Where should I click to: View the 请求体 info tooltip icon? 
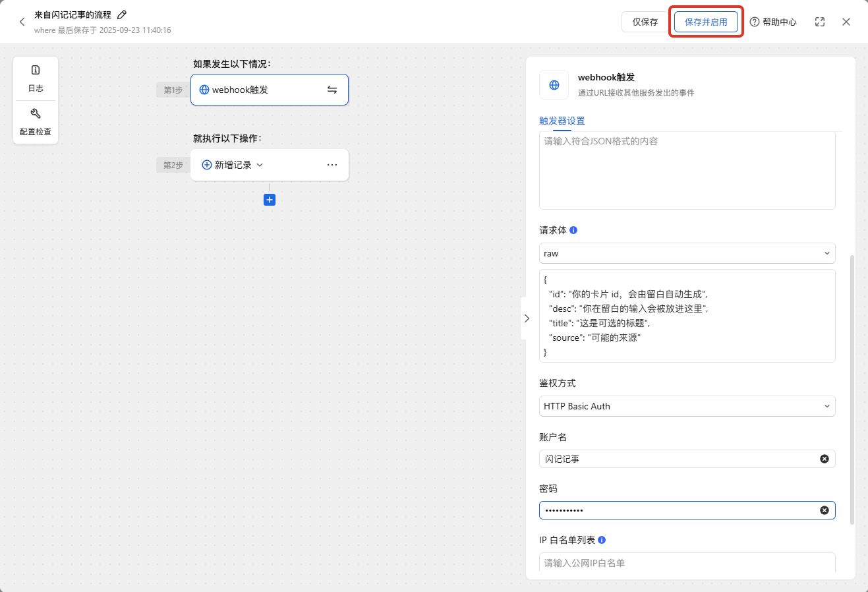tap(572, 230)
